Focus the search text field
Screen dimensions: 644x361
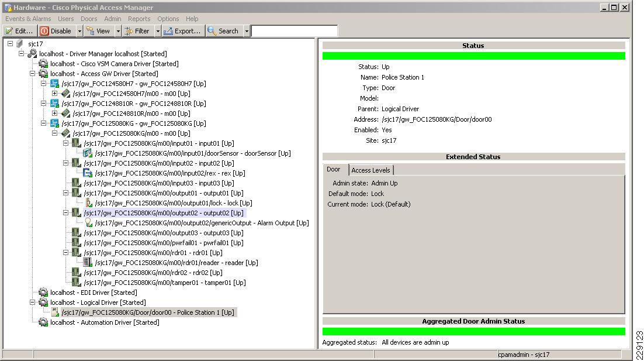point(295,31)
